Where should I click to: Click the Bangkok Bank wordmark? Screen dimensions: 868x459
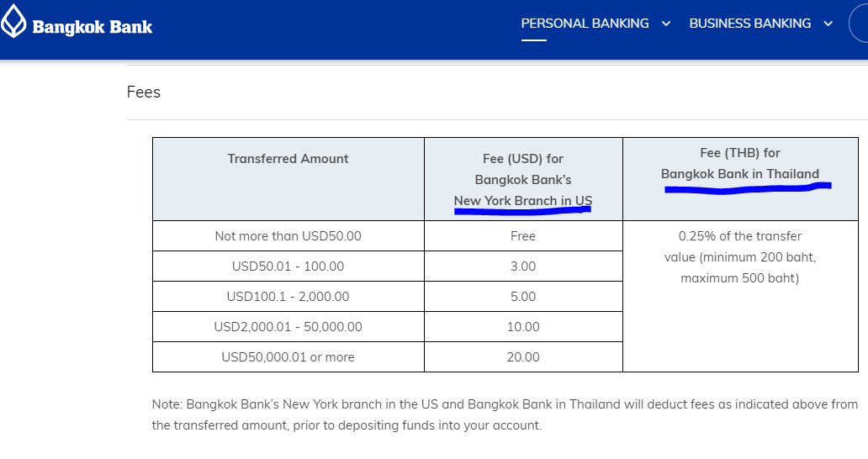pos(92,27)
